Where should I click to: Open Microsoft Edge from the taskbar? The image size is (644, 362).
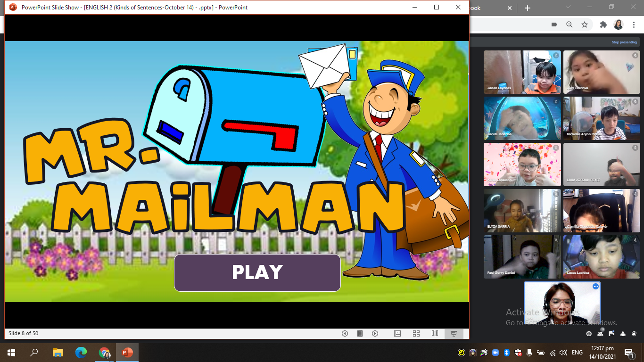click(x=81, y=353)
